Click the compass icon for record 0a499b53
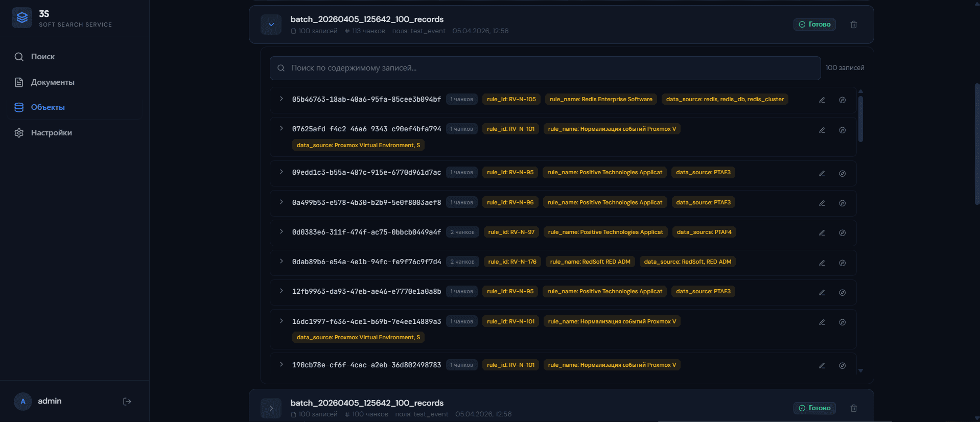This screenshot has height=422, width=980. tap(842, 203)
